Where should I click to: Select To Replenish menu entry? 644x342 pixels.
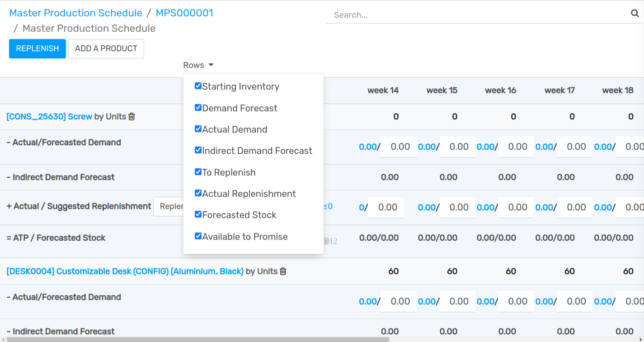(229, 172)
